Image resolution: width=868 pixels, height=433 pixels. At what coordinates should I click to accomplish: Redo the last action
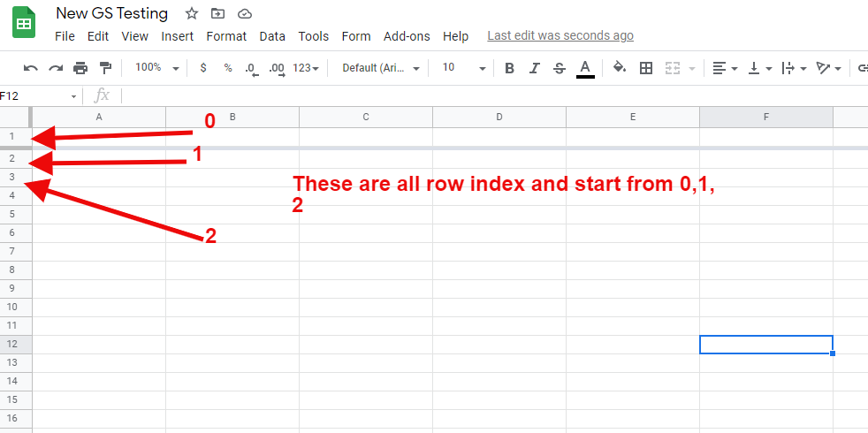[56, 68]
